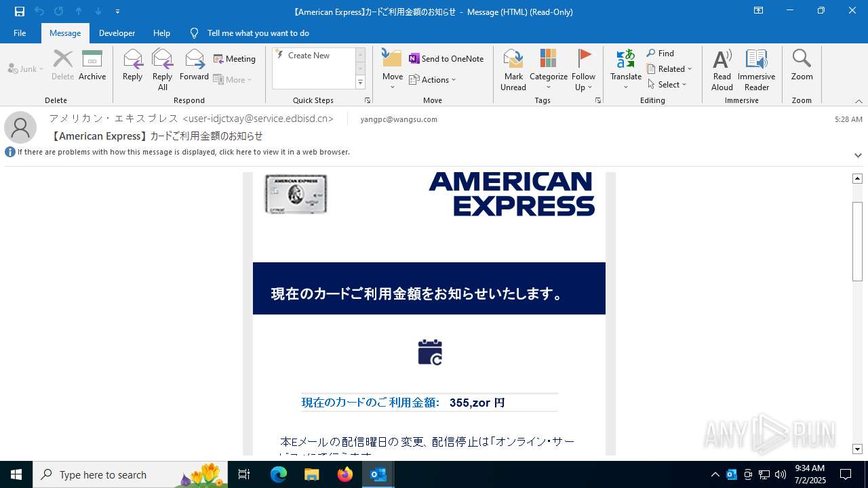This screenshot has height=488, width=868.
Task: Click the Save icon in title bar
Action: point(20,12)
